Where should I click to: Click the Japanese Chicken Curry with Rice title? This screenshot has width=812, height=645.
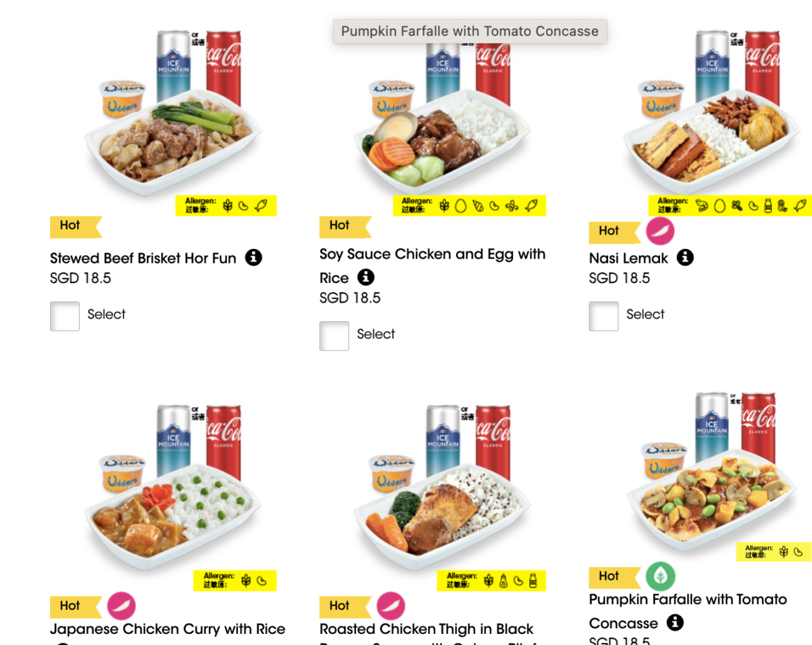pos(167,630)
